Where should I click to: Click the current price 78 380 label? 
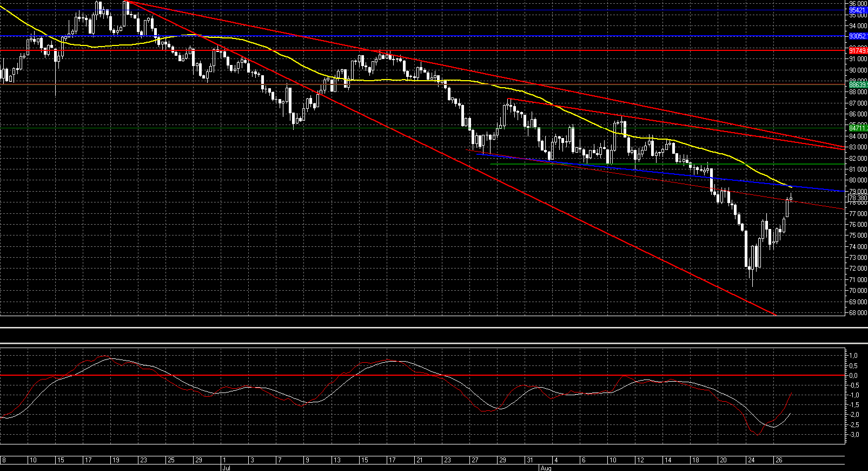coord(857,198)
